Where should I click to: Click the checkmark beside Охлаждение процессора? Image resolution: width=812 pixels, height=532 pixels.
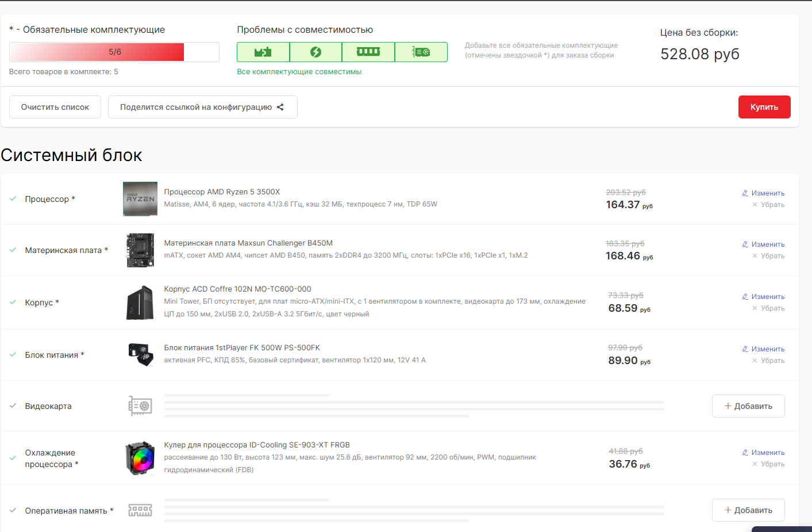(13, 458)
